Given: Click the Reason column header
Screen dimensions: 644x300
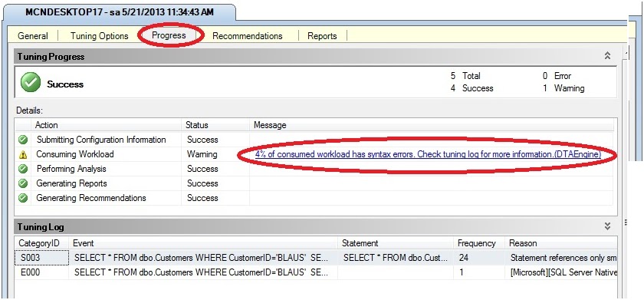Looking at the screenshot, I should [x=561, y=243].
